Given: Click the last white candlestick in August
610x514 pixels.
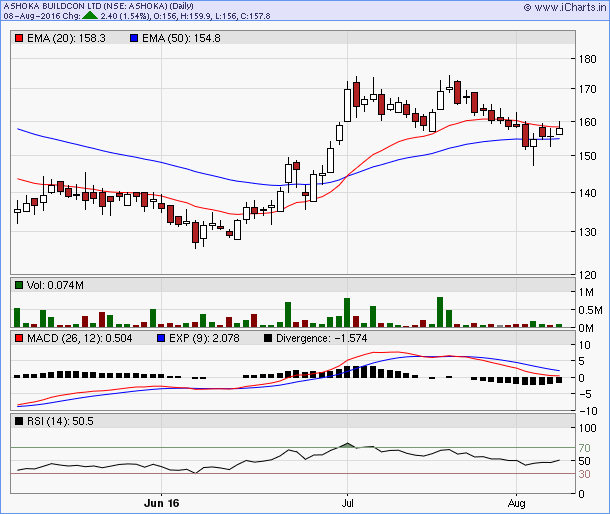Looking at the screenshot, I should click(559, 131).
